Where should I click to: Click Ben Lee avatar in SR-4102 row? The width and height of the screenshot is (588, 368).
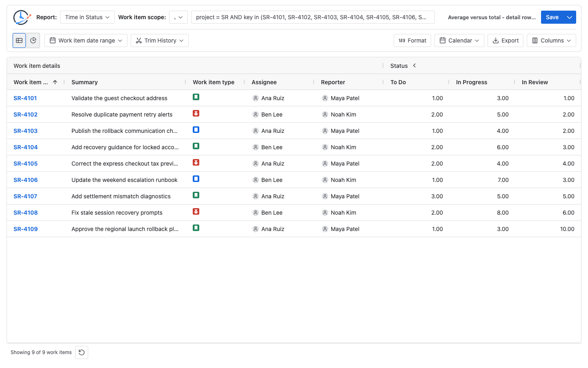256,114
